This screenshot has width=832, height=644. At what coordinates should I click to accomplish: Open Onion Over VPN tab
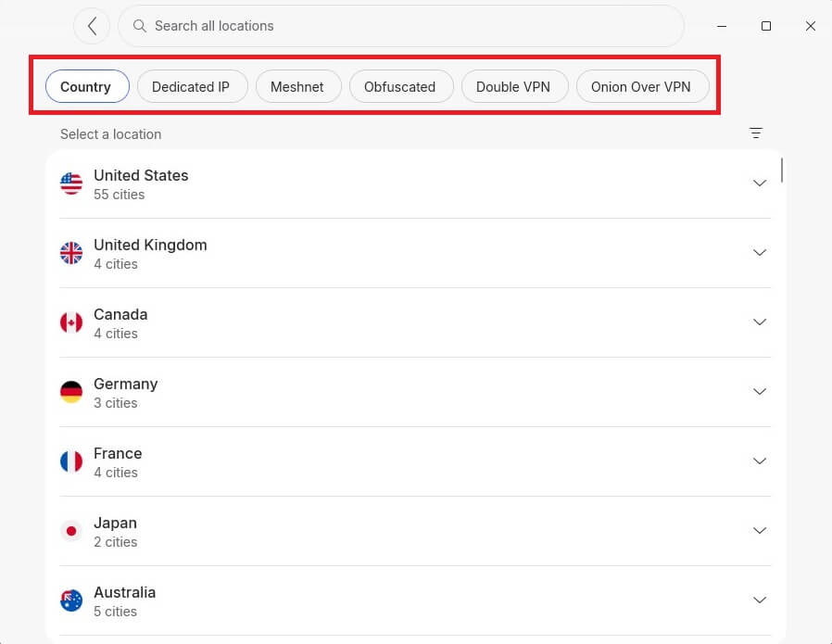pyautogui.click(x=643, y=86)
